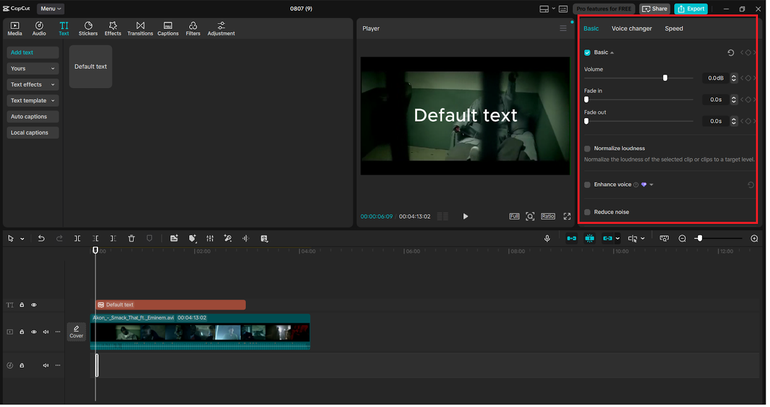Click the Export button

pos(690,8)
